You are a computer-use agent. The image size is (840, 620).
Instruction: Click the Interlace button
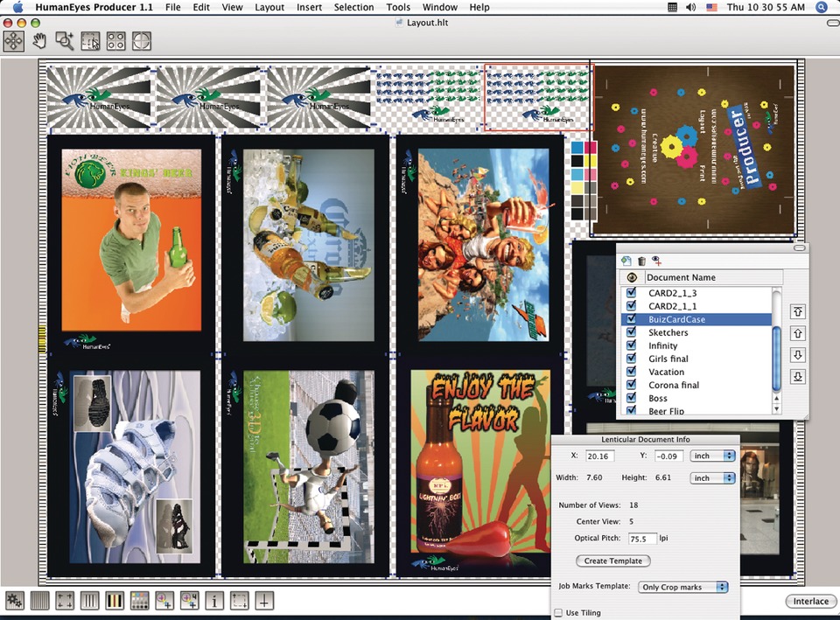(x=810, y=602)
